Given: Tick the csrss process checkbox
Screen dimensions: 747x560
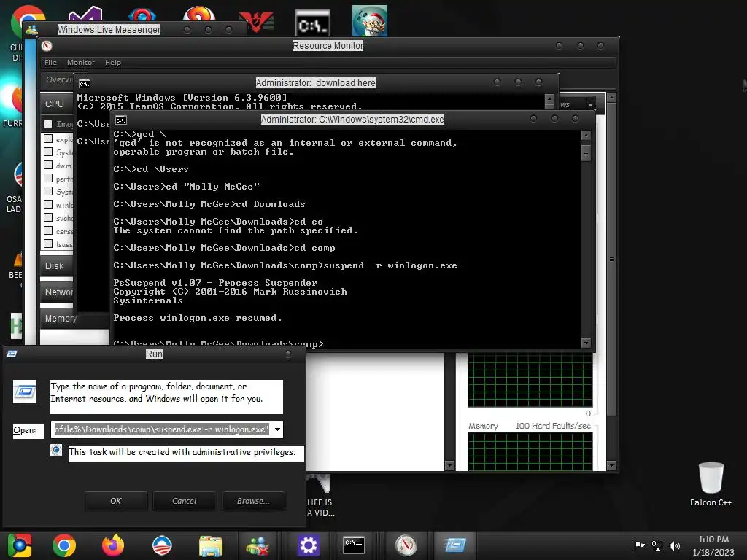Looking at the screenshot, I should click(x=48, y=230).
